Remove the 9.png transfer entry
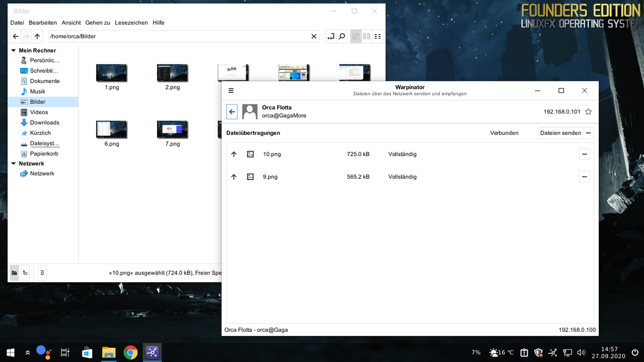The image size is (644, 362). click(x=584, y=177)
